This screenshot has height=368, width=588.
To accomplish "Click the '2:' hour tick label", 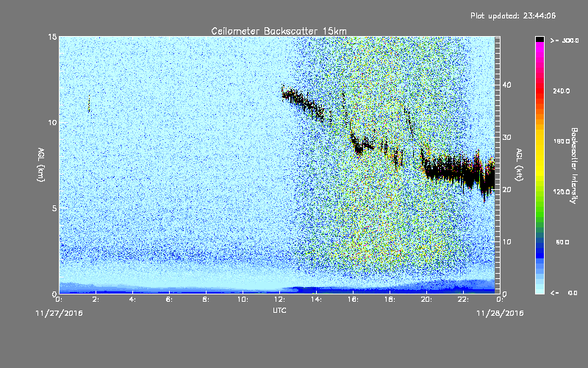I will (x=96, y=300).
